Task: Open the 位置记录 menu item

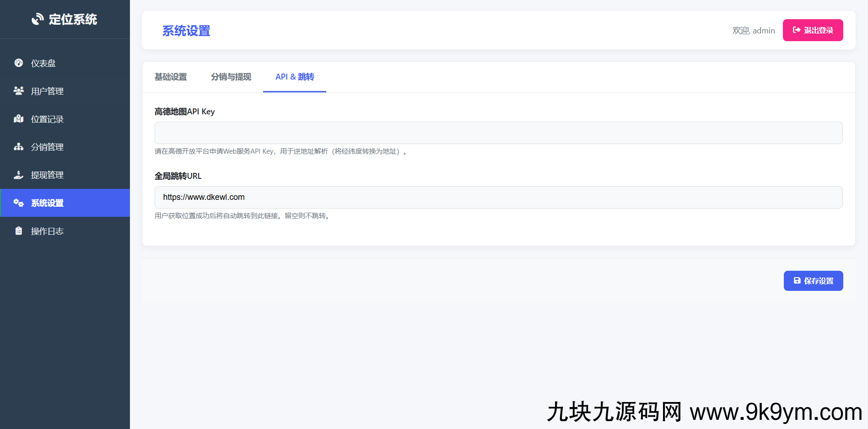Action: (47, 119)
